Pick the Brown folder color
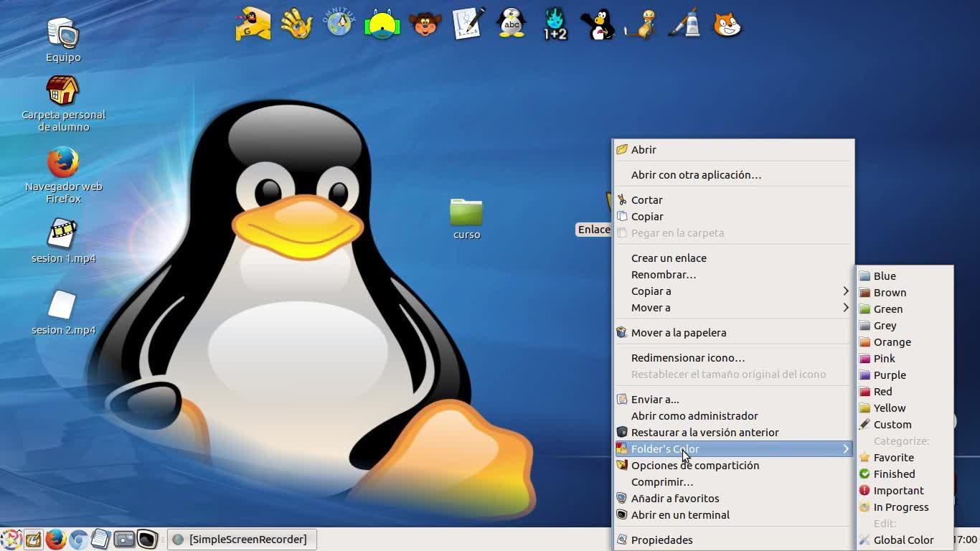Screen dimensions: 980x551 [905, 293]
